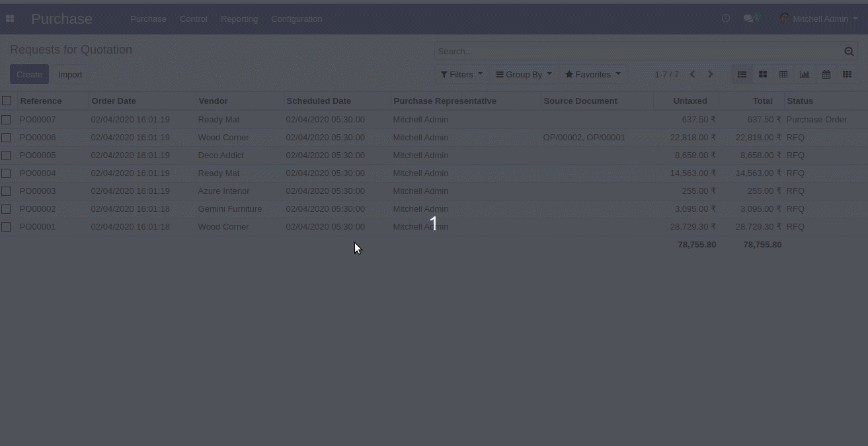Click the Purchase app title

[x=61, y=19]
